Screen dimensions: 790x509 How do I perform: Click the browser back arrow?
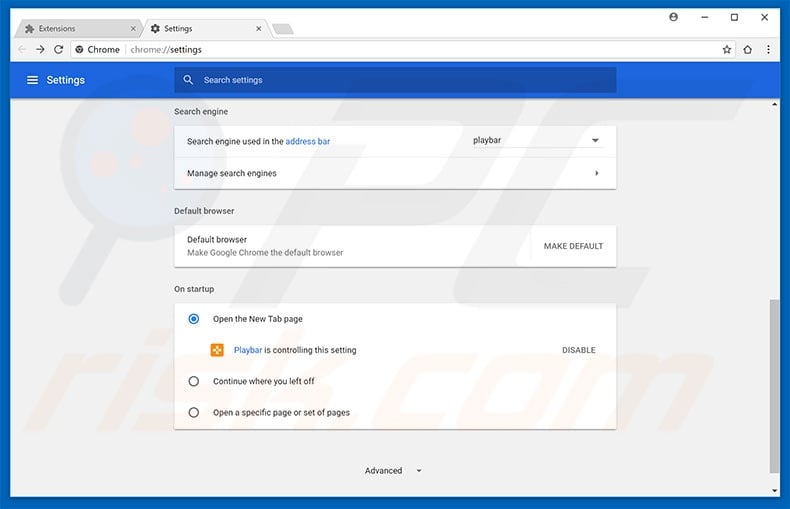tap(22, 49)
